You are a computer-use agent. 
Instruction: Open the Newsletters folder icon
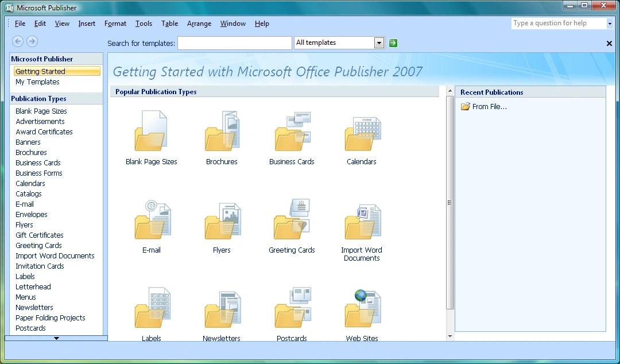[x=223, y=309]
